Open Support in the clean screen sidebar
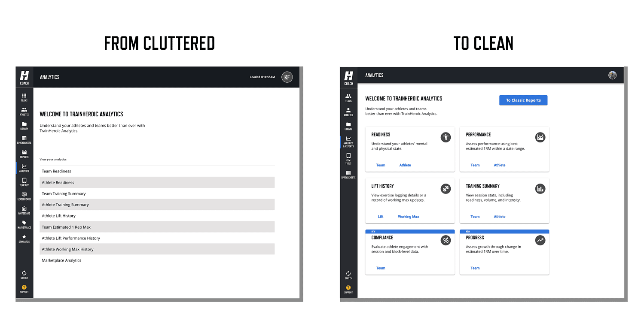Viewport: 644px width, 314px height. (348, 289)
